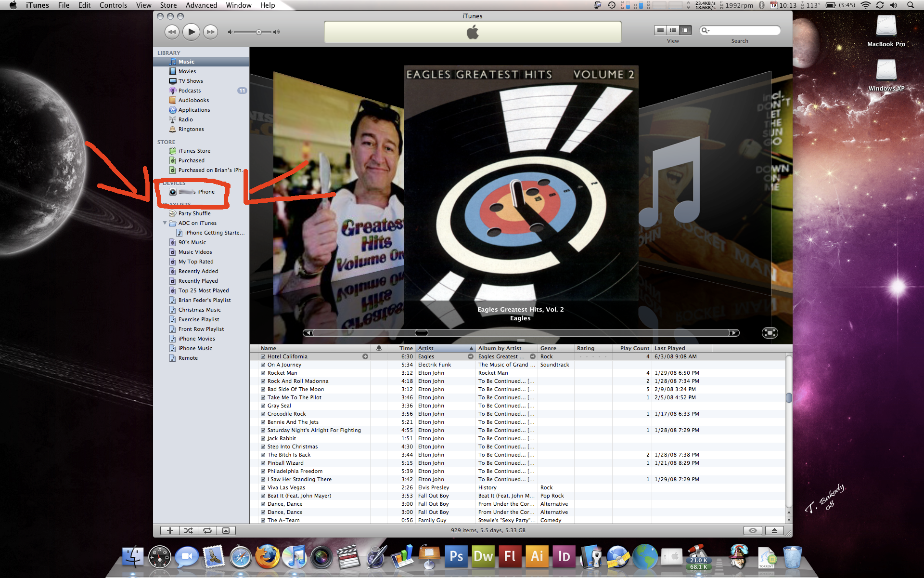Uncheck the song Rocket Man
The height and width of the screenshot is (578, 924).
(x=263, y=372)
